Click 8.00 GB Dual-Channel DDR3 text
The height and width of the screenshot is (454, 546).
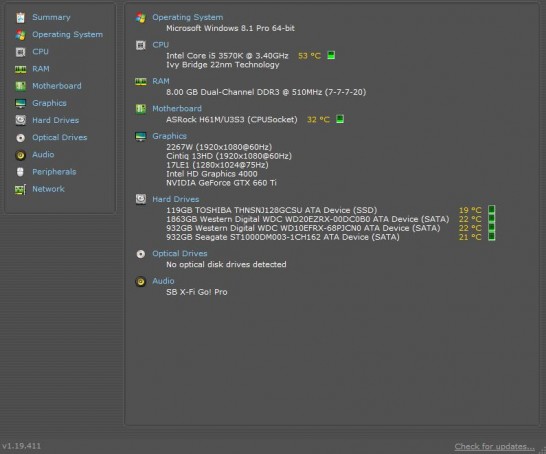click(x=266, y=92)
